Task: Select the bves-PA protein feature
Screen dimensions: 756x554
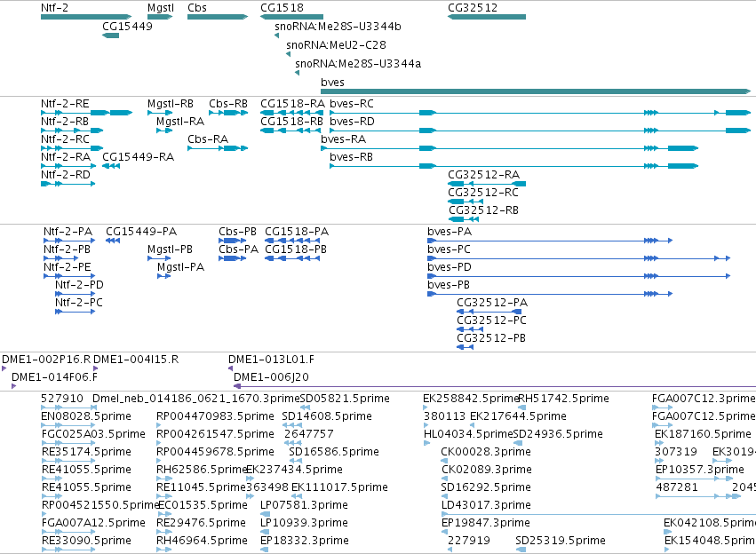Action: 550,241
